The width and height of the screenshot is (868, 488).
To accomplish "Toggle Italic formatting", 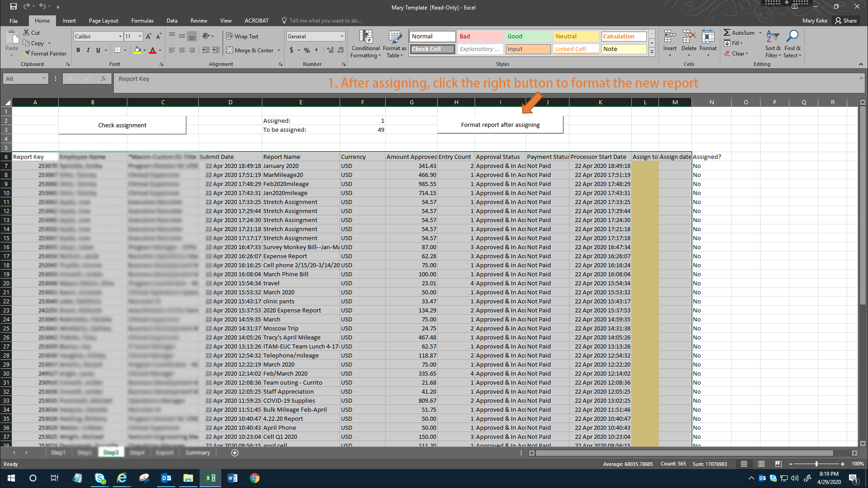I will [x=88, y=50].
